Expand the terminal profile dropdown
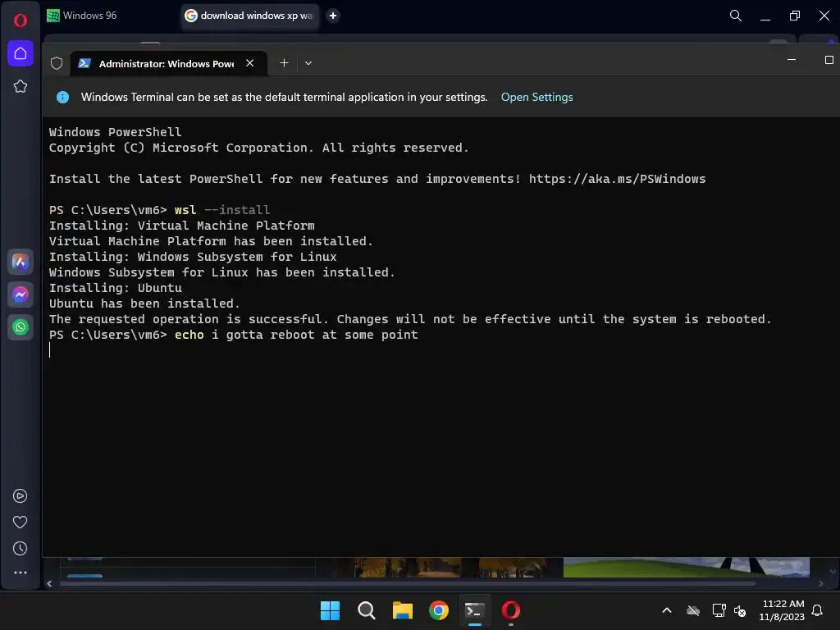The width and height of the screenshot is (840, 630). coord(308,63)
